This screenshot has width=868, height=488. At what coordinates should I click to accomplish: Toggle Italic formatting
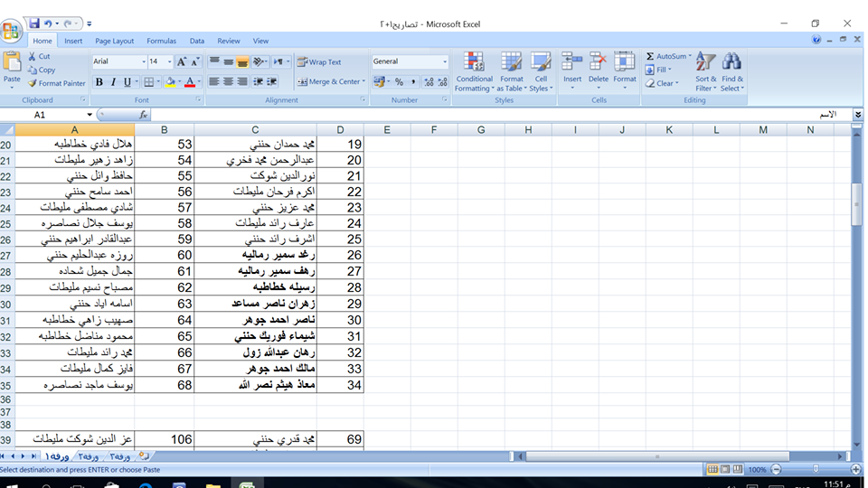pyautogui.click(x=114, y=82)
